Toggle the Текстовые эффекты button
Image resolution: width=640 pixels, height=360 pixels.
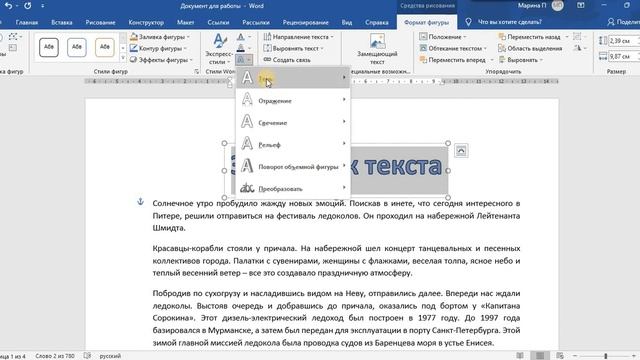tap(244, 60)
